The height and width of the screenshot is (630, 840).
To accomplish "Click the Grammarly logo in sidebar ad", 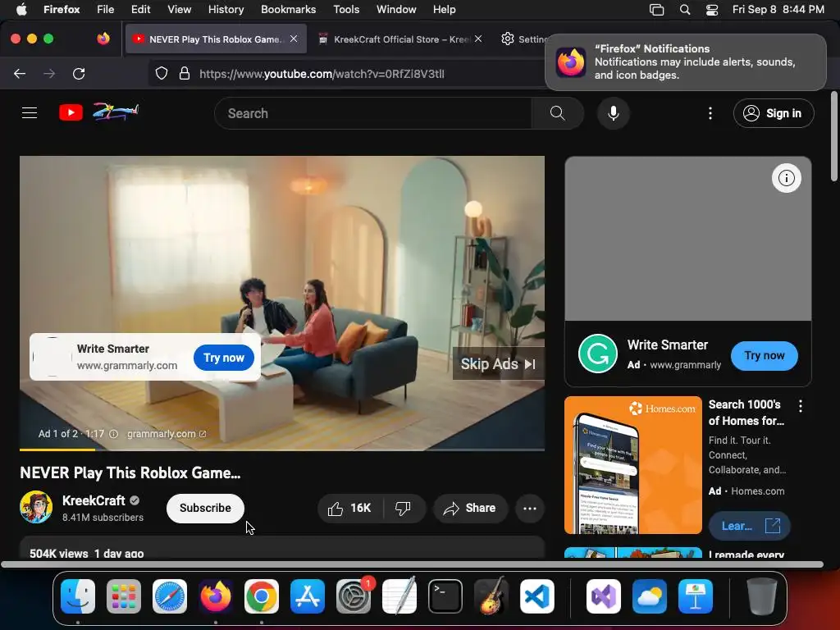I will [598, 354].
